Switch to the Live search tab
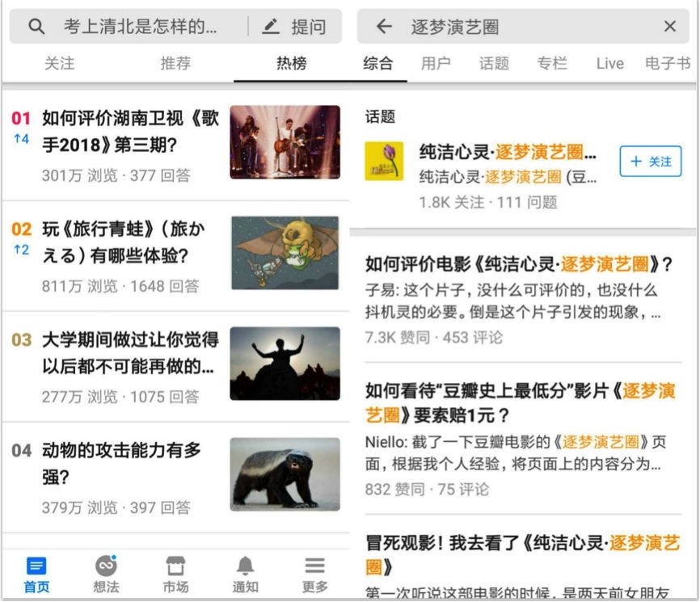This screenshot has height=602, width=700. [x=609, y=63]
